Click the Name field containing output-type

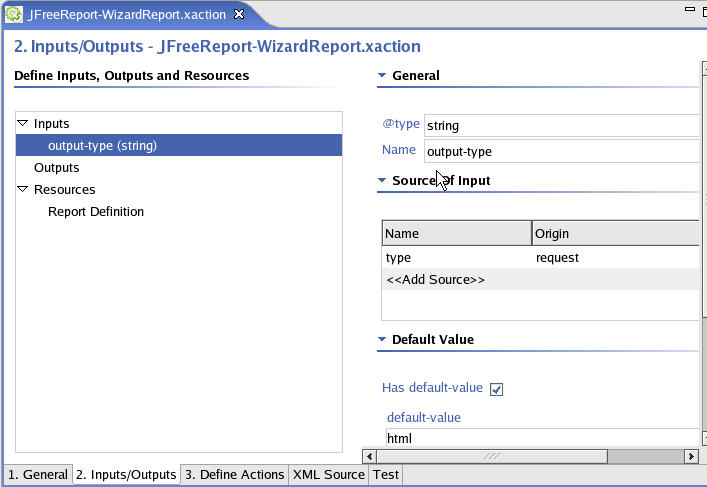(x=561, y=152)
